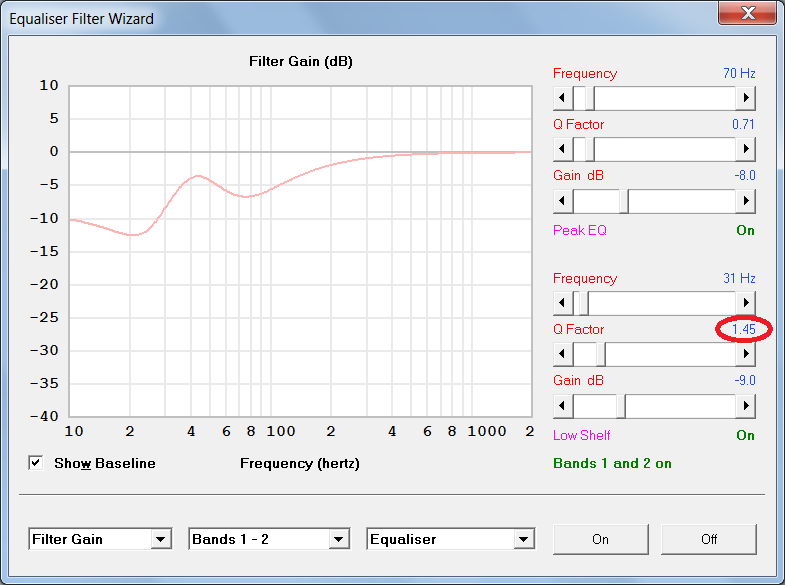785x585 pixels.
Task: Click the On button
Action: [600, 539]
